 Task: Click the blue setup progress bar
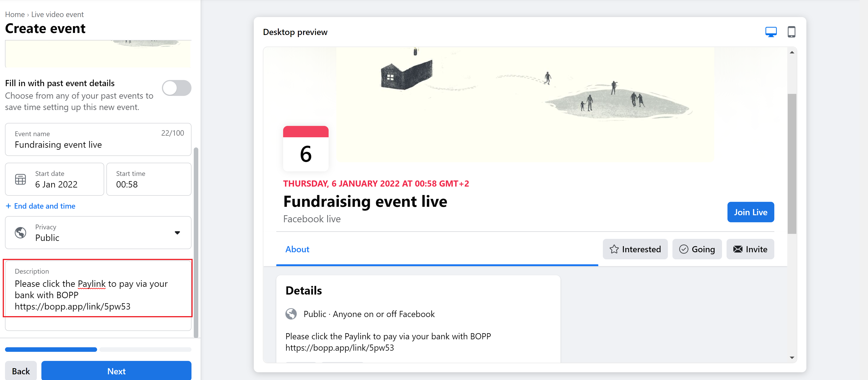(51, 350)
